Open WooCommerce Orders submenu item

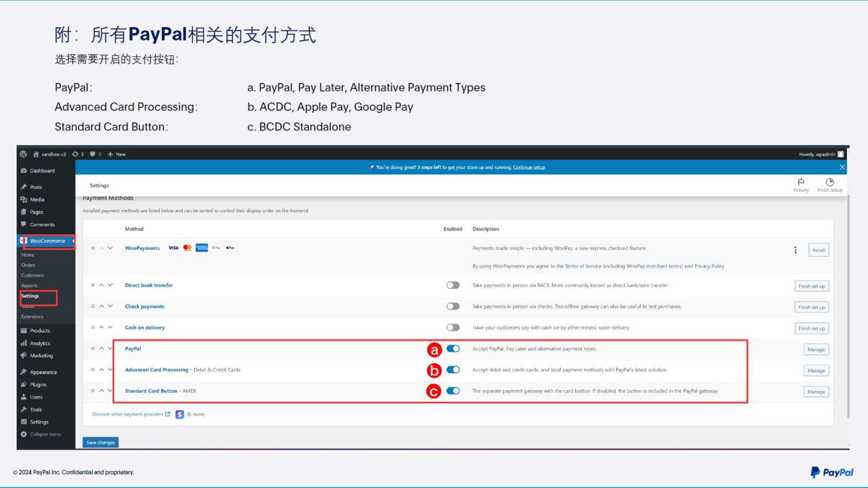point(28,265)
